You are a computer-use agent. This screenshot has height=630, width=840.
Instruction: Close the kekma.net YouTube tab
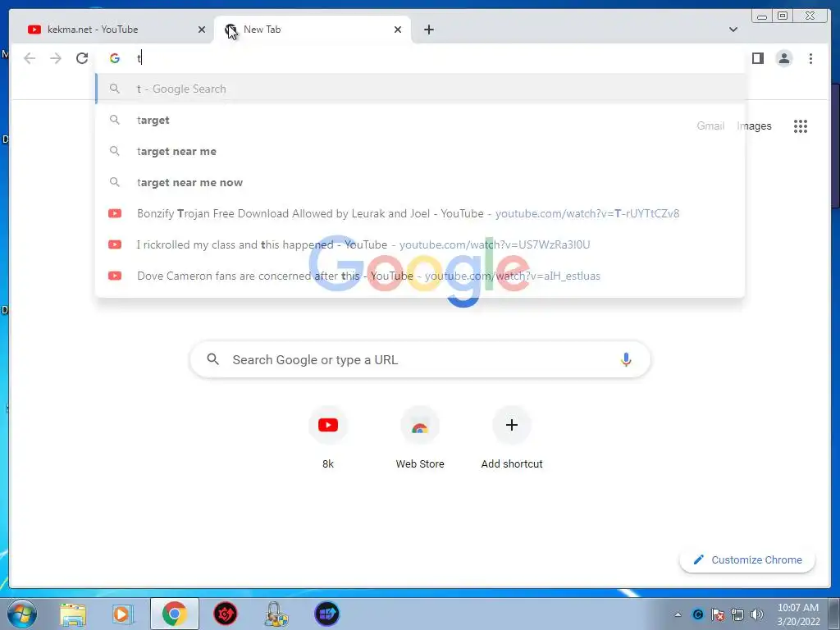coord(202,30)
